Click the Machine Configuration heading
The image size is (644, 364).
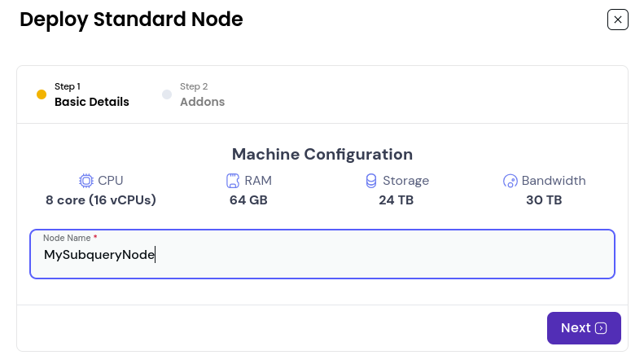[x=322, y=154]
